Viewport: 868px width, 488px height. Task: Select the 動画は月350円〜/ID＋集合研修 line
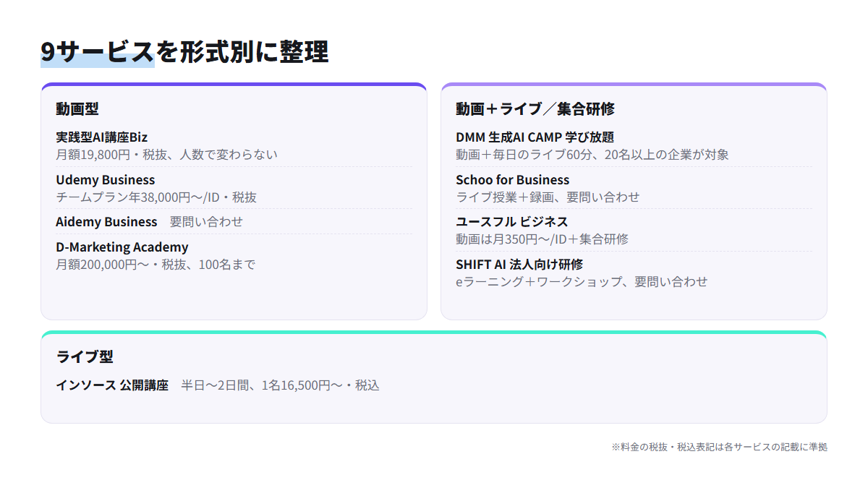tap(542, 239)
